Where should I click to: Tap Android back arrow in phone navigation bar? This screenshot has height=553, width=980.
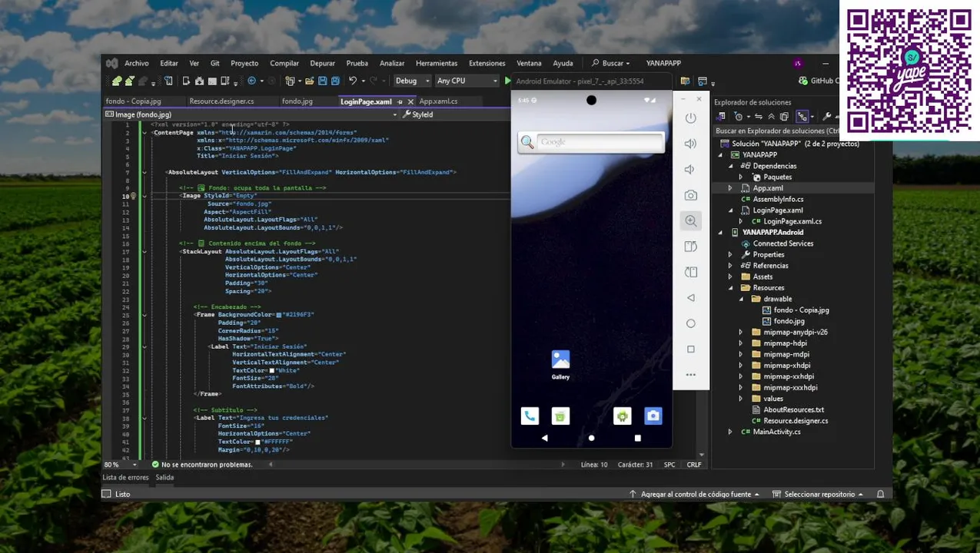(544, 438)
